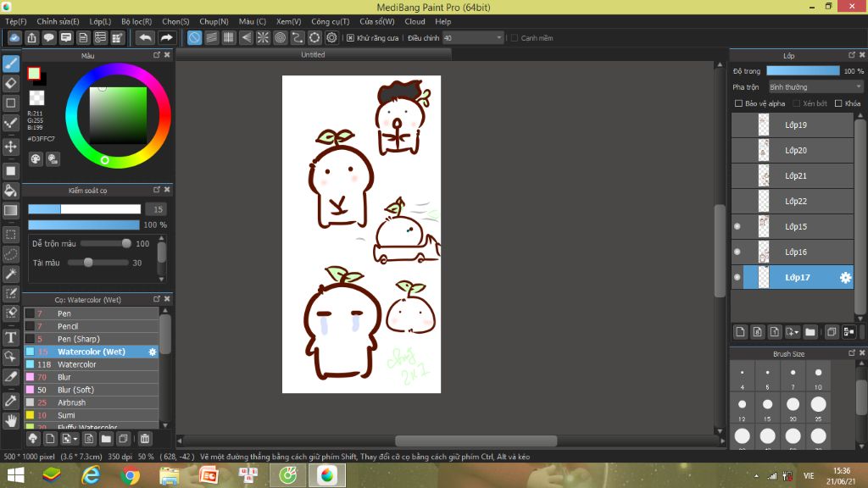Select the Sumi brush
868x488 pixels.
pyautogui.click(x=92, y=415)
